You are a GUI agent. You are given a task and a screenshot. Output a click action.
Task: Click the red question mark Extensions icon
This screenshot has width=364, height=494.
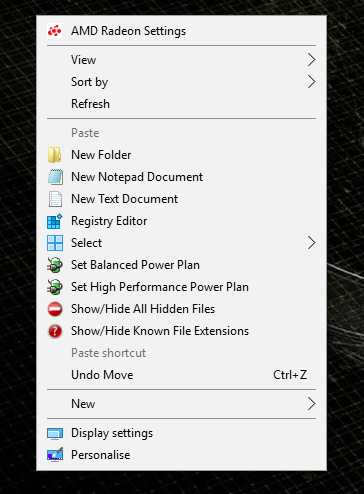55,331
